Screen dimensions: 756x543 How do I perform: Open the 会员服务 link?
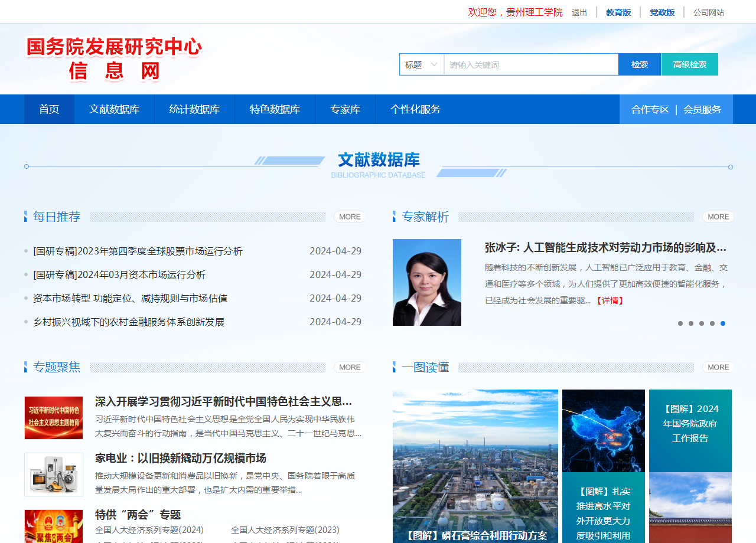click(702, 109)
